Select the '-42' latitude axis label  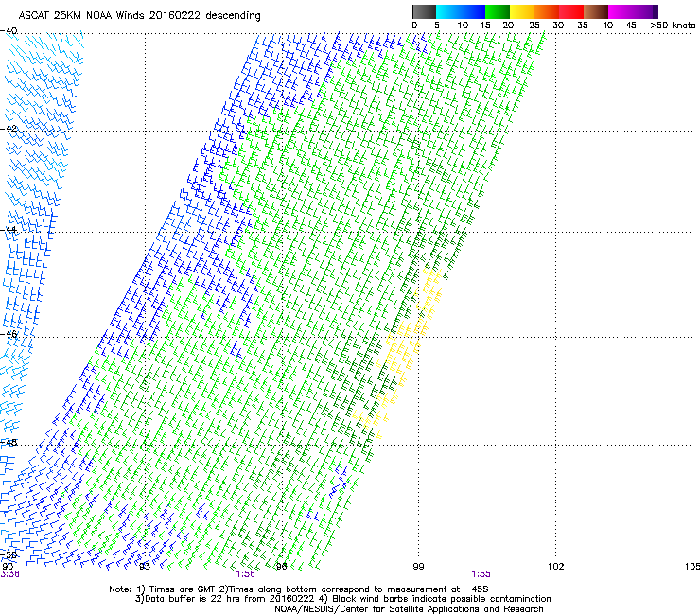click(x=9, y=129)
